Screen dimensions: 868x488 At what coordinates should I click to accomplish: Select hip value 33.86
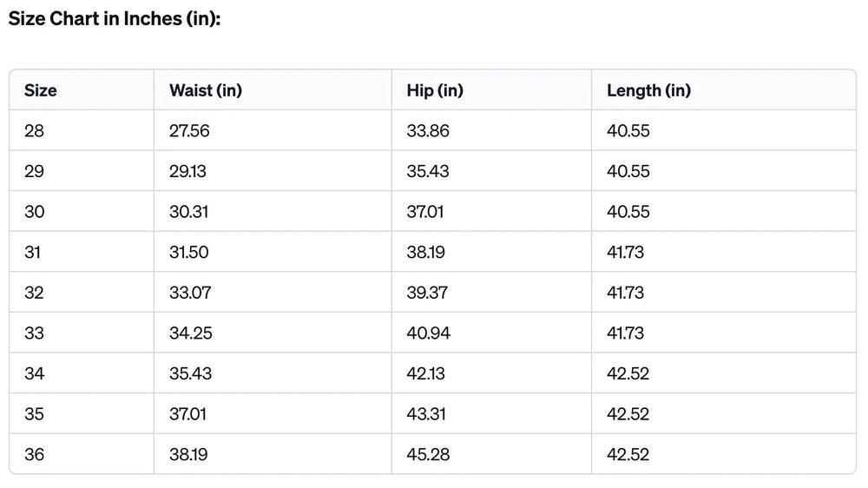(x=428, y=131)
